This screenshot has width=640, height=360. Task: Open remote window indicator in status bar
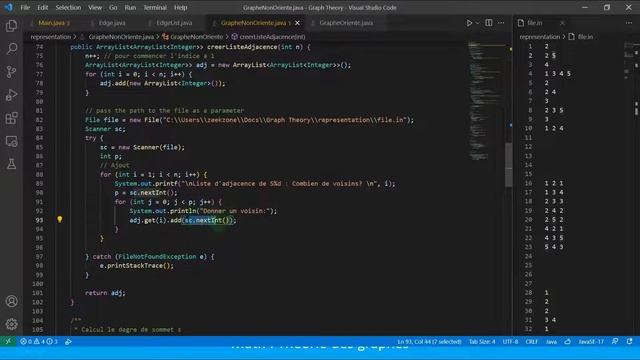coord(8,341)
